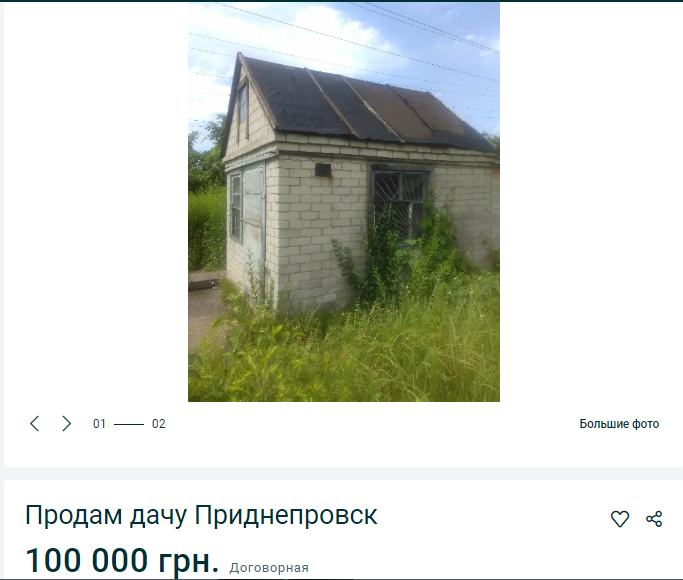Click the empty white area left of photo

pos(96,202)
